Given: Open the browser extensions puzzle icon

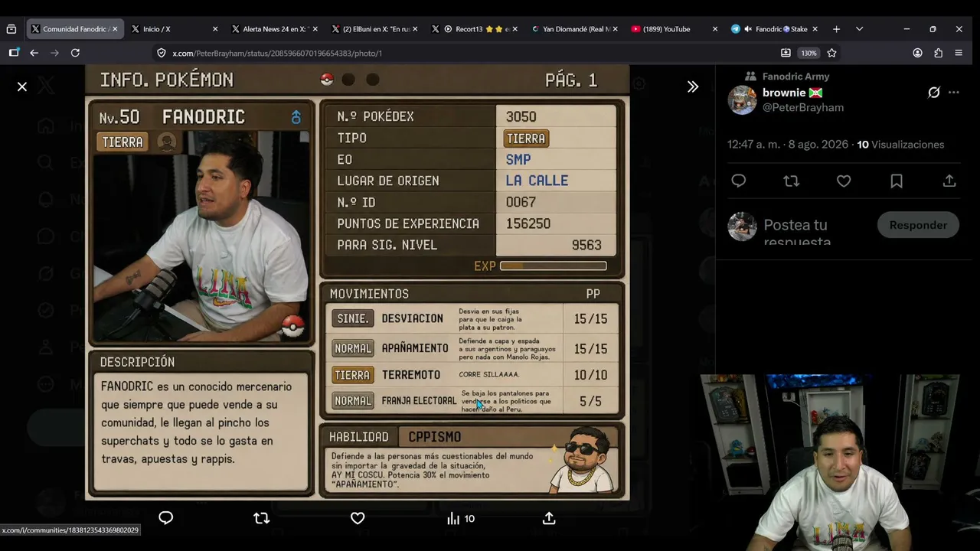Looking at the screenshot, I should pyautogui.click(x=938, y=53).
